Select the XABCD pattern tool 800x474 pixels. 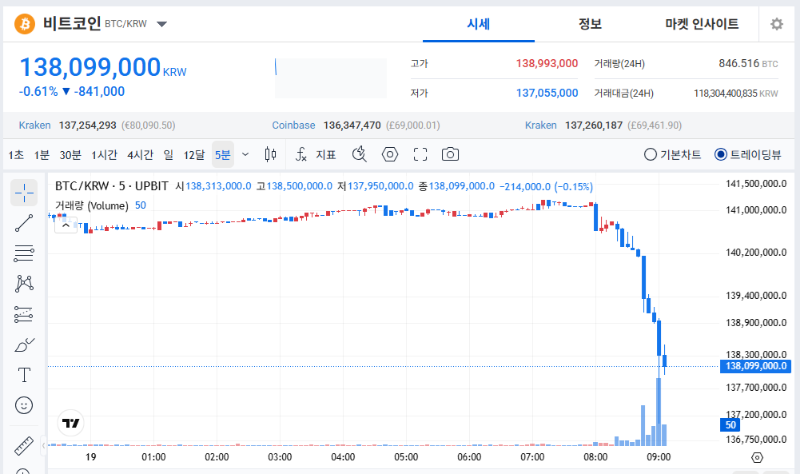[24, 284]
